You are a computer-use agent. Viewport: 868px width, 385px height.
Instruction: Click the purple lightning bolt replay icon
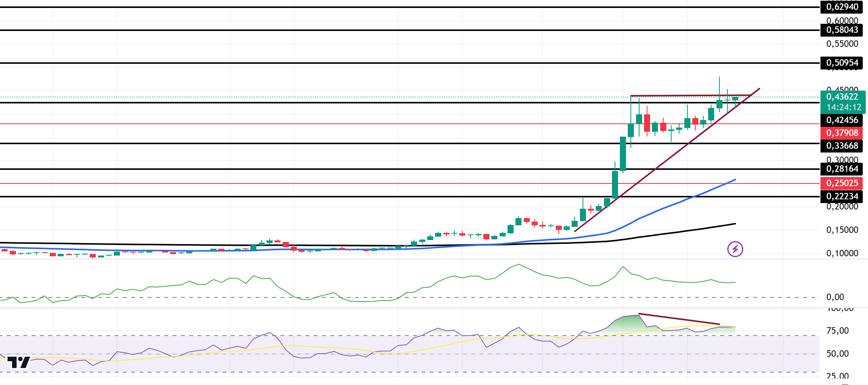(735, 249)
